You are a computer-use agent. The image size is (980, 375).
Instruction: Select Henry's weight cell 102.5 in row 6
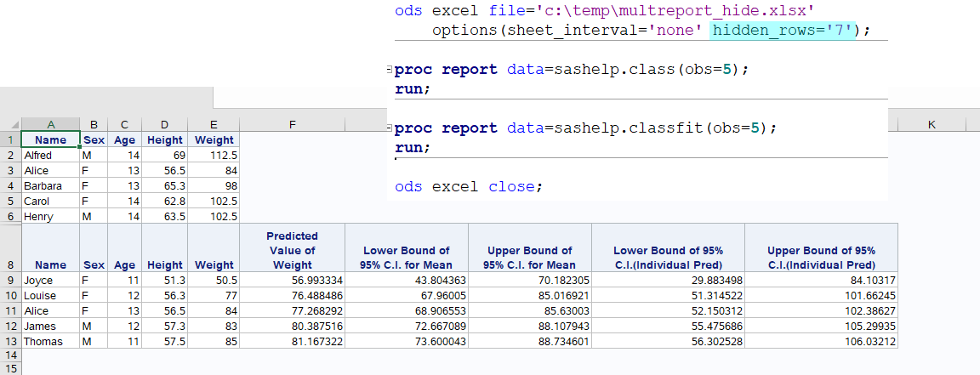214,217
